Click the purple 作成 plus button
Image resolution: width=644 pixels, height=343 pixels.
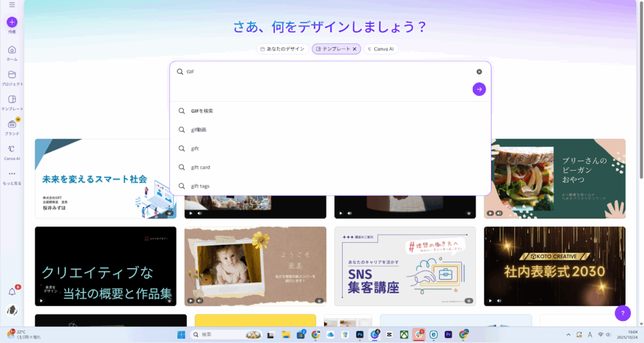point(12,22)
